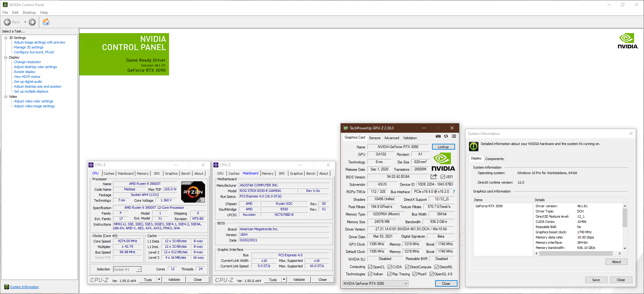Click the Back arrow in NVIDIA Control Panel toolbar
Viewport: 644px width, 294px height.
pyautogui.click(x=7, y=22)
